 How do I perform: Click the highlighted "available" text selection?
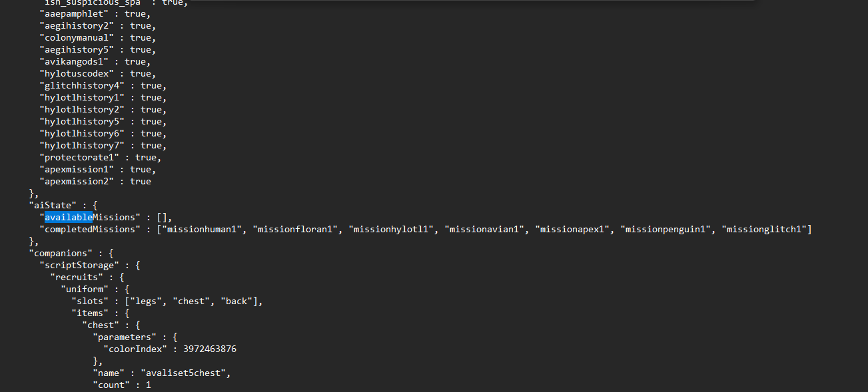coord(69,218)
